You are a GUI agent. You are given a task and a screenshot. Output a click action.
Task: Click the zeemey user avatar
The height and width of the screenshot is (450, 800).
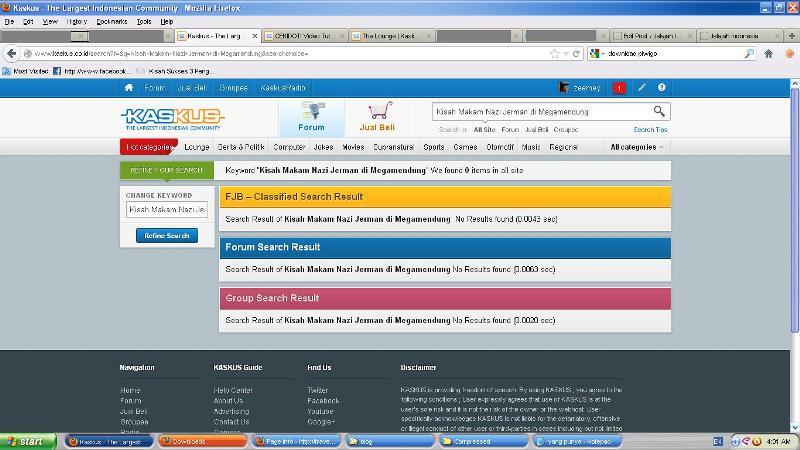click(564, 88)
